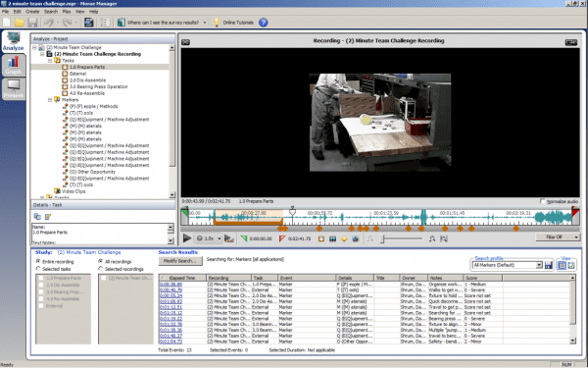Click the Save floppy disk icon
This screenshot has height=368, width=588.
pyautogui.click(x=32, y=23)
